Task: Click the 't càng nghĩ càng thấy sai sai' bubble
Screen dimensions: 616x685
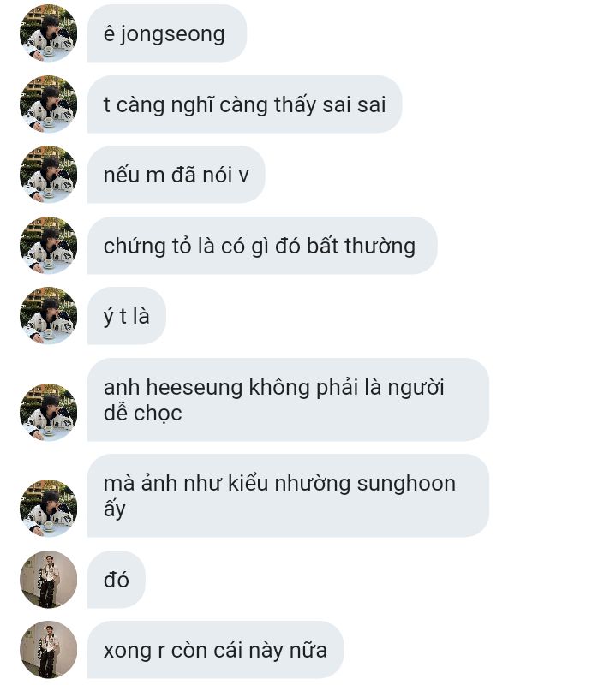Action: click(244, 104)
